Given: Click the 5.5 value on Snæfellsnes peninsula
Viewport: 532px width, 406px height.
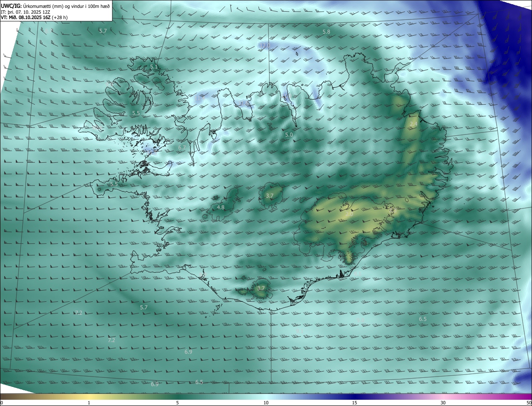Looking at the screenshot, I should point(114,183).
